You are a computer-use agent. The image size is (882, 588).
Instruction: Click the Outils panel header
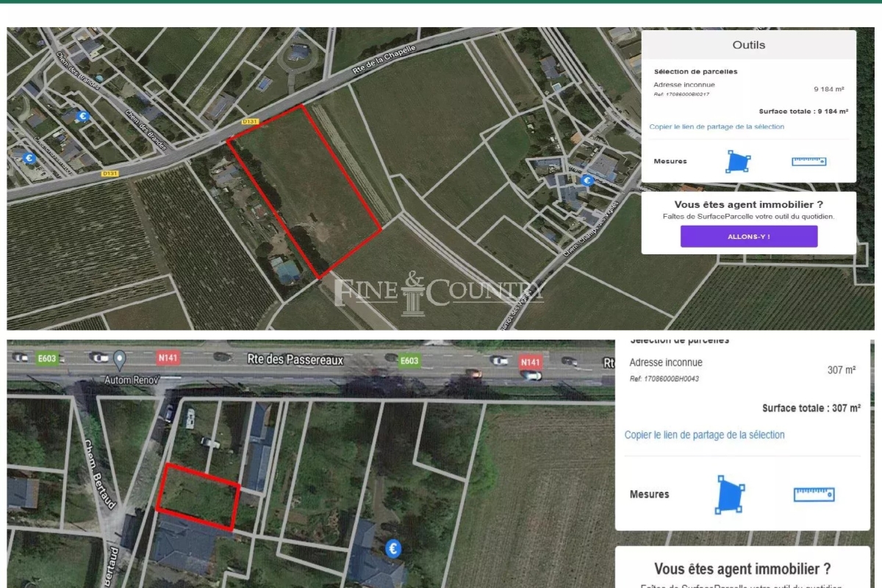[x=748, y=45]
